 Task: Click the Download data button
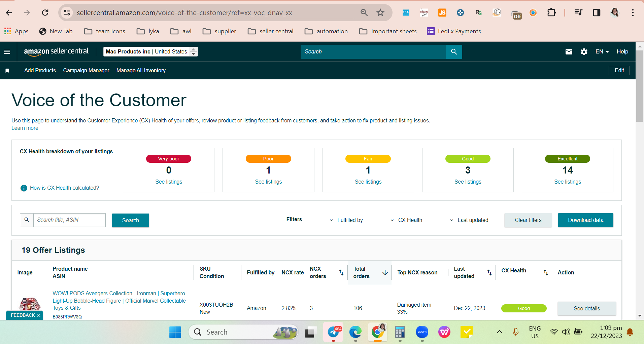click(585, 220)
